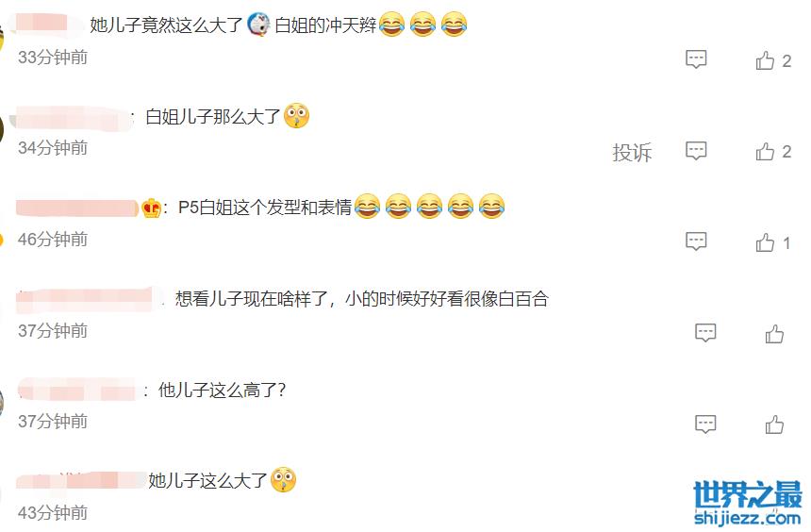Click the like count 2 on 33分钟前 comment
Screen dimensions: 811x532
(786, 61)
